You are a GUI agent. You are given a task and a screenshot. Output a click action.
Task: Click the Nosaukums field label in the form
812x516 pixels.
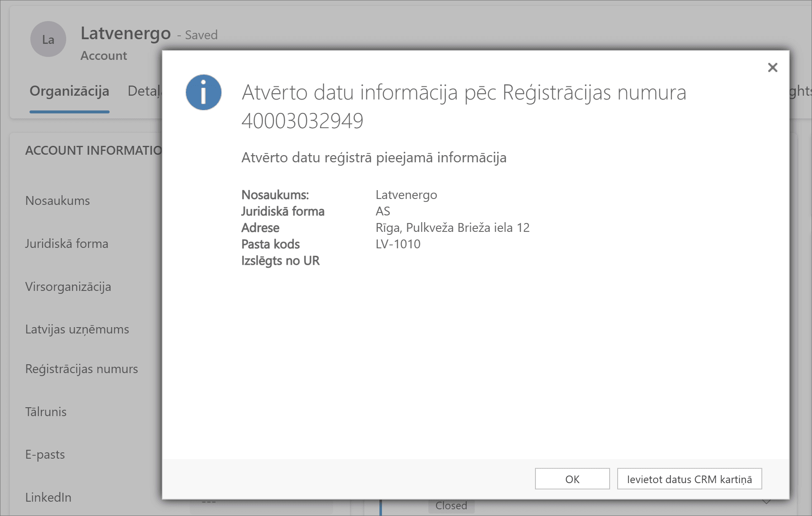pyautogui.click(x=57, y=201)
